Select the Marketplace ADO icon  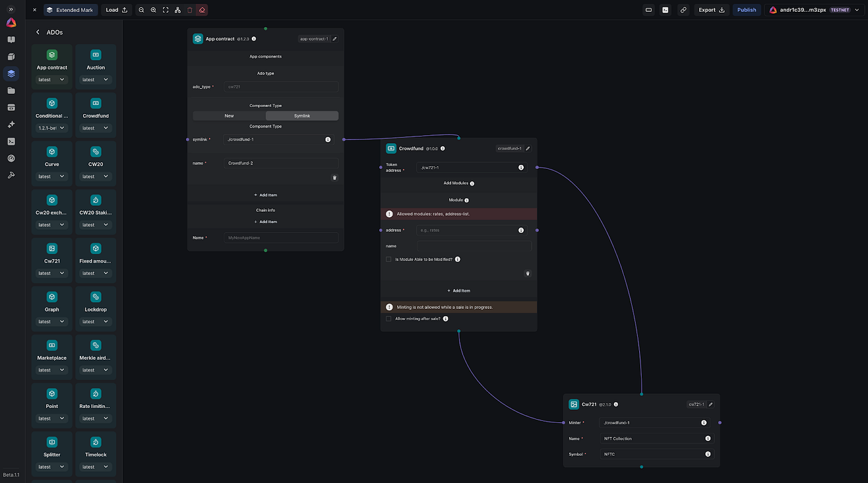52,345
